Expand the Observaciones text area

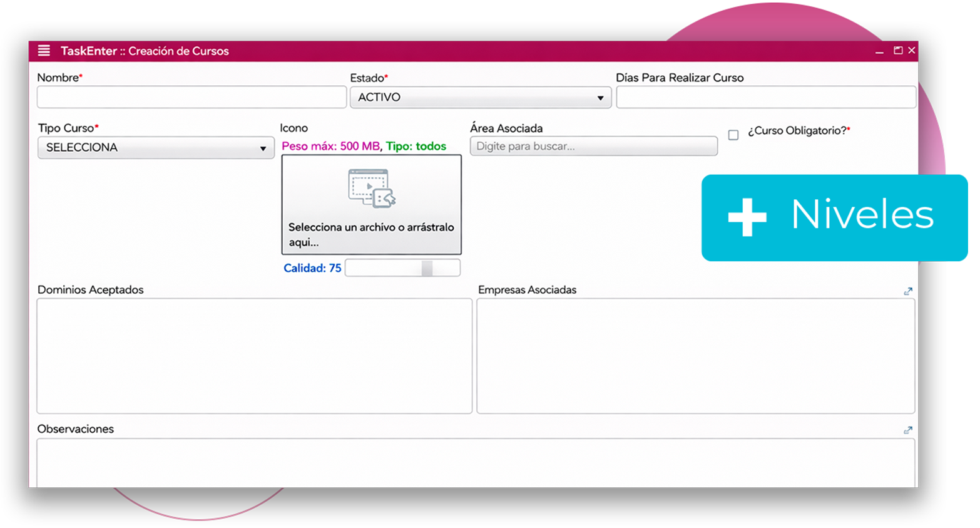coord(908,430)
